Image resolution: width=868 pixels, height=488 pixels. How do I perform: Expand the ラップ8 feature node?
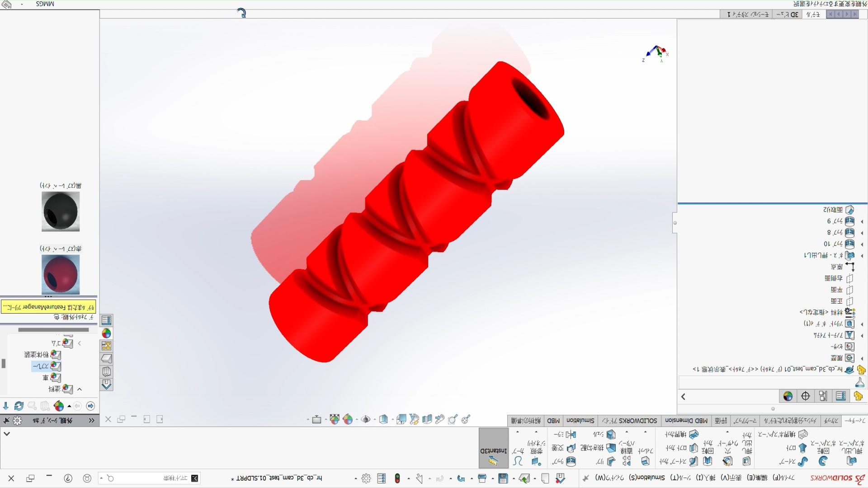coord(862,233)
